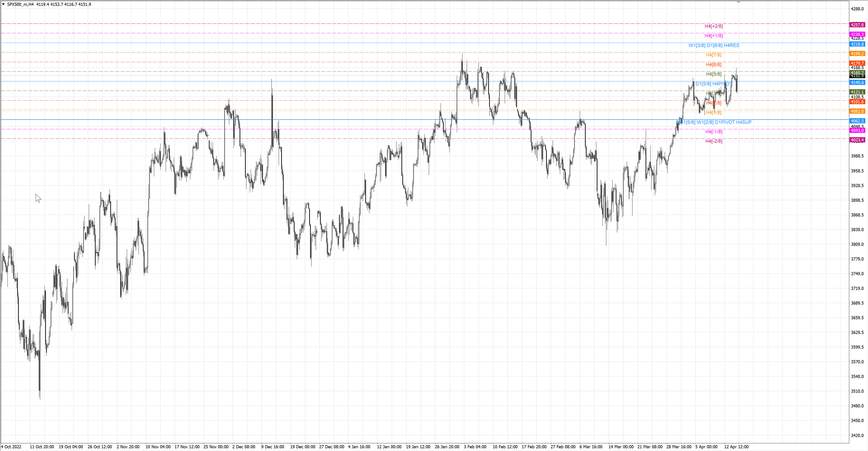Click the 4023.4 price tag on axis
Screen dimensions: 868x451
tap(857, 140)
